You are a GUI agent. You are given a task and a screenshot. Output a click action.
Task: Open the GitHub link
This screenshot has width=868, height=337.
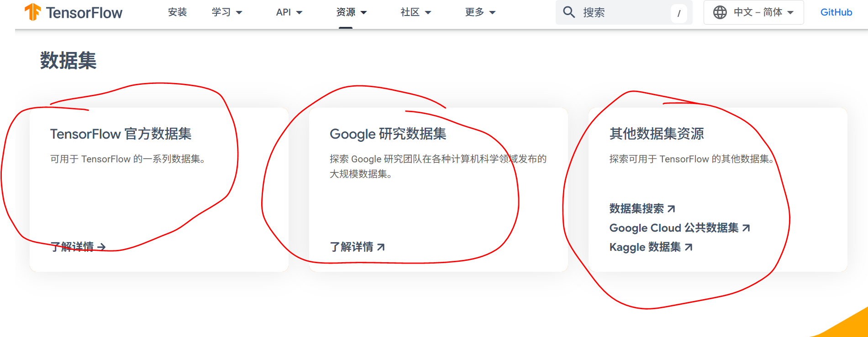[x=836, y=12]
